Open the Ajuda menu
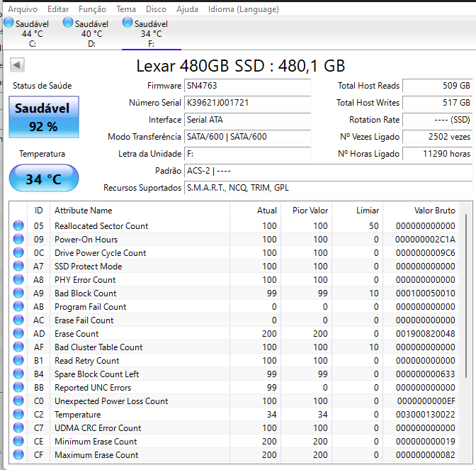Screen dimensions: 476x470 (x=187, y=9)
